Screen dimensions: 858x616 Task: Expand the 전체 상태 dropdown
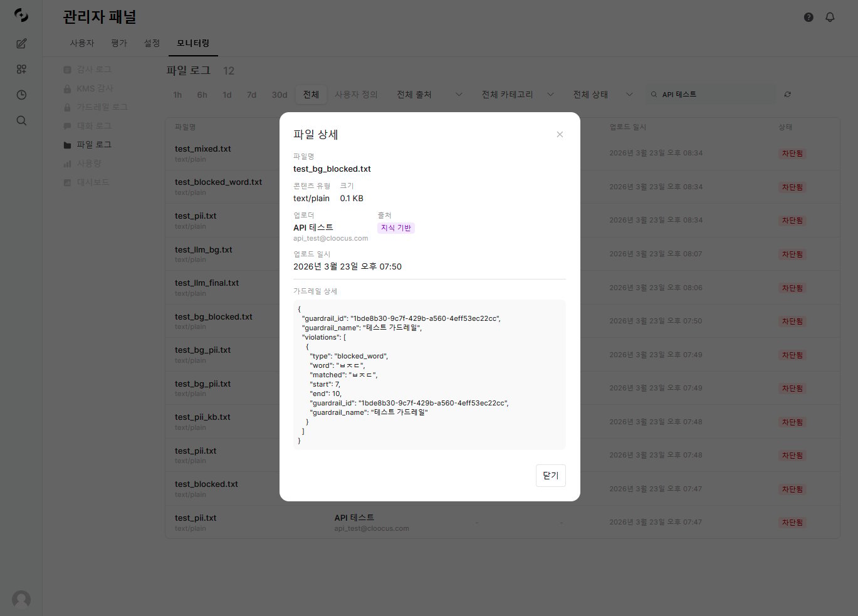[602, 95]
